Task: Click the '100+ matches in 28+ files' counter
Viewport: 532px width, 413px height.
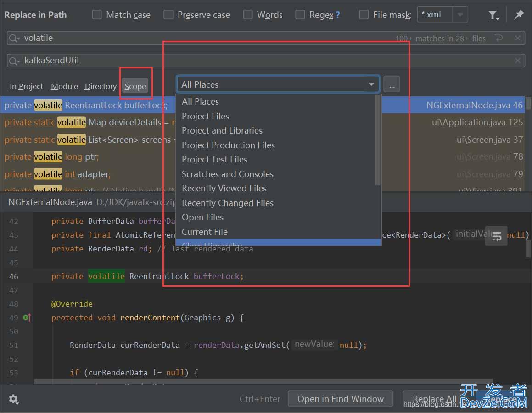Action: click(440, 39)
